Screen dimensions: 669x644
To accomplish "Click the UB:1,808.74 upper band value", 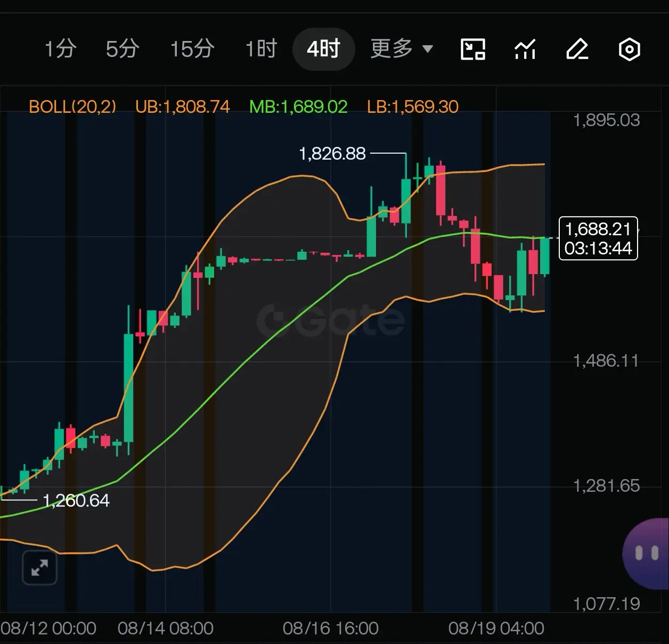I will (x=182, y=106).
